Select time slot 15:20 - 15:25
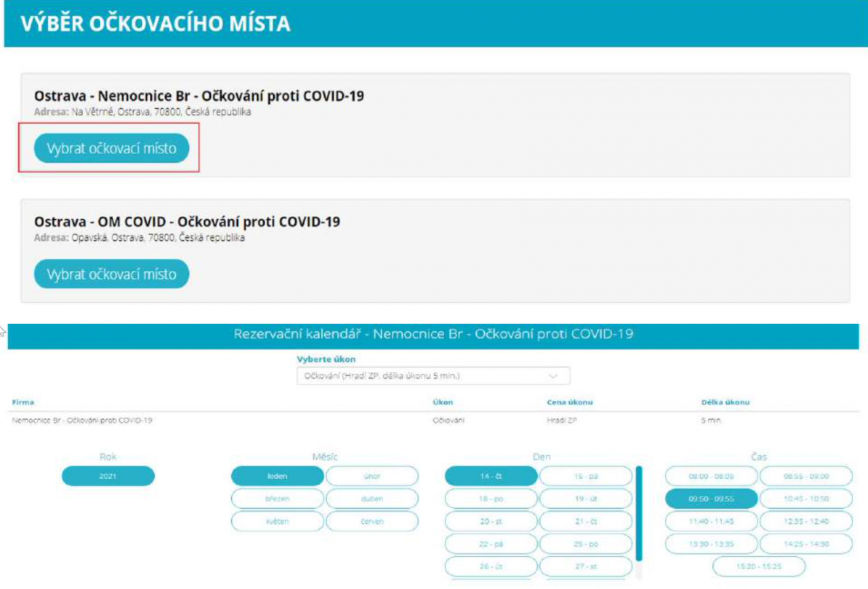 (759, 567)
